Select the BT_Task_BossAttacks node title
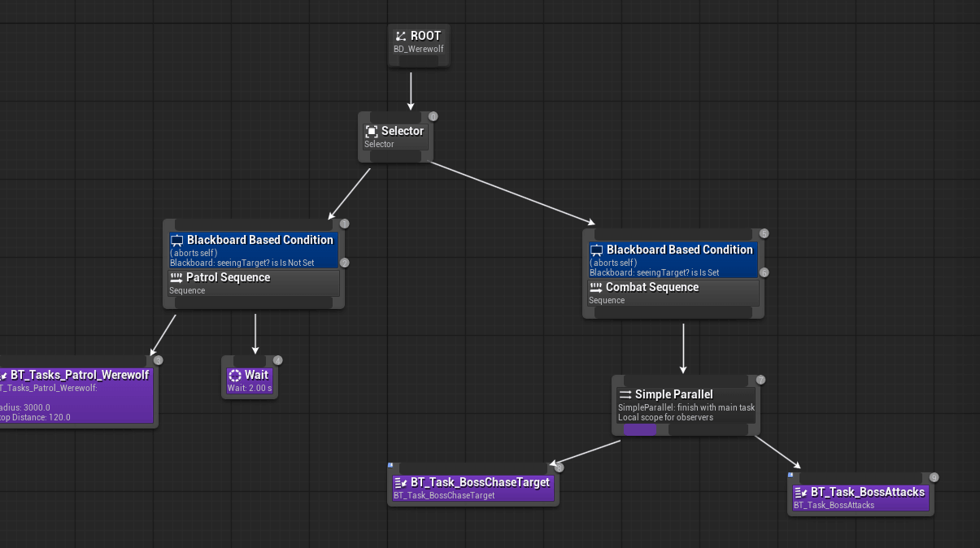This screenshot has height=548, width=980. tap(868, 492)
